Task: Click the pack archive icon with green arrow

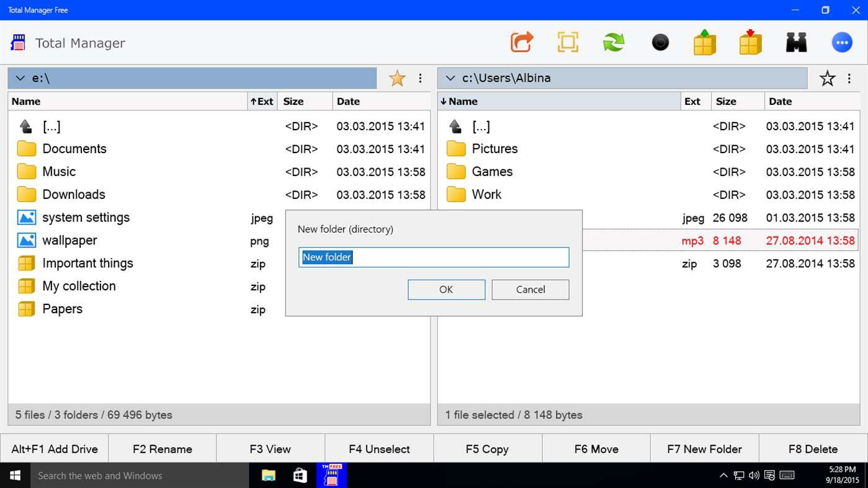Action: 705,42
